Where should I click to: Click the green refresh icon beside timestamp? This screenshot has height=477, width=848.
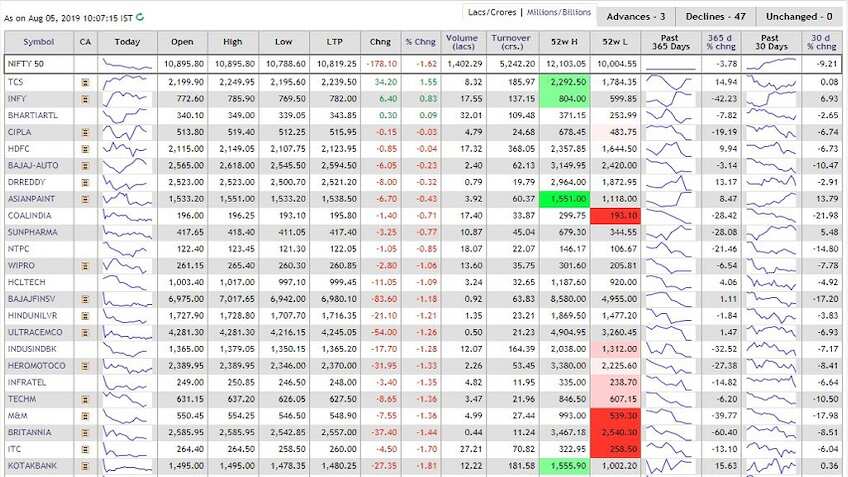coord(140,17)
